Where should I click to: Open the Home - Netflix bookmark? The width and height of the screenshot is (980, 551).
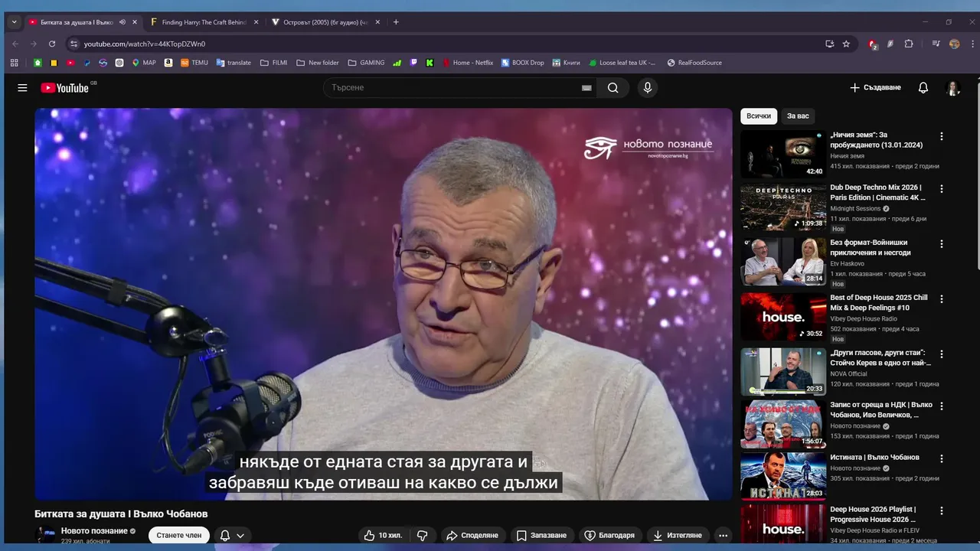click(468, 63)
